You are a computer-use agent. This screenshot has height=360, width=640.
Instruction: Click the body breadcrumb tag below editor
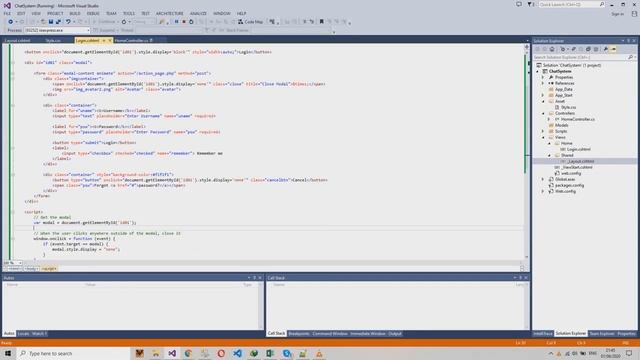pos(31,269)
